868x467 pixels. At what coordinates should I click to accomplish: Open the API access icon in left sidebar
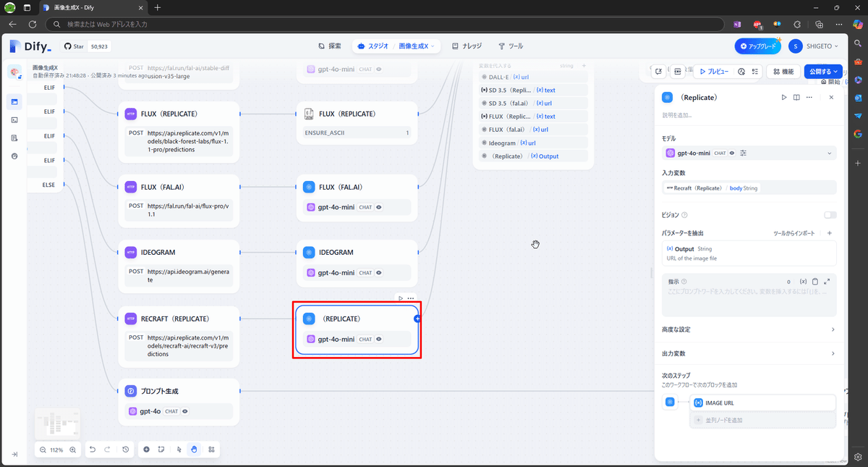[x=14, y=120]
